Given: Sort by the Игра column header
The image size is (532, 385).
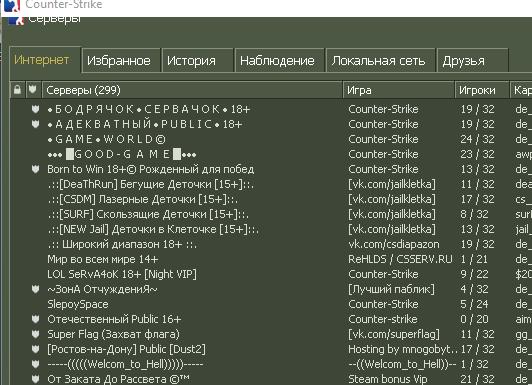Looking at the screenshot, I should point(399,90).
